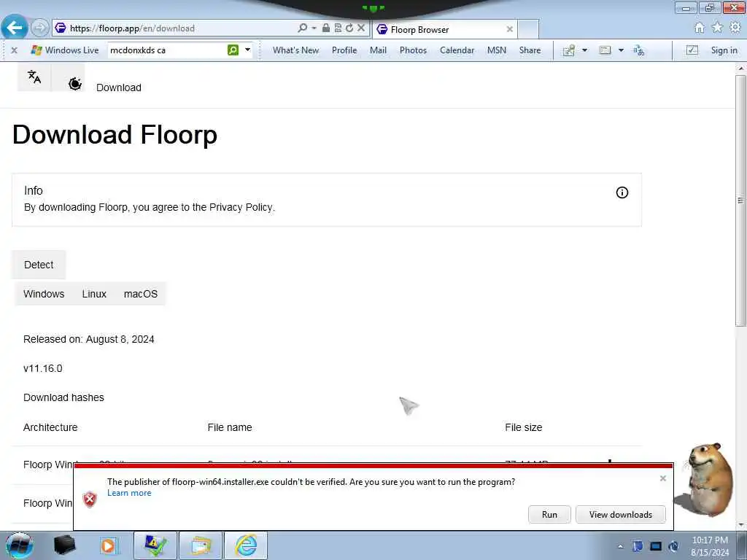
Task: Open a new blank tab
Action: pyautogui.click(x=528, y=29)
